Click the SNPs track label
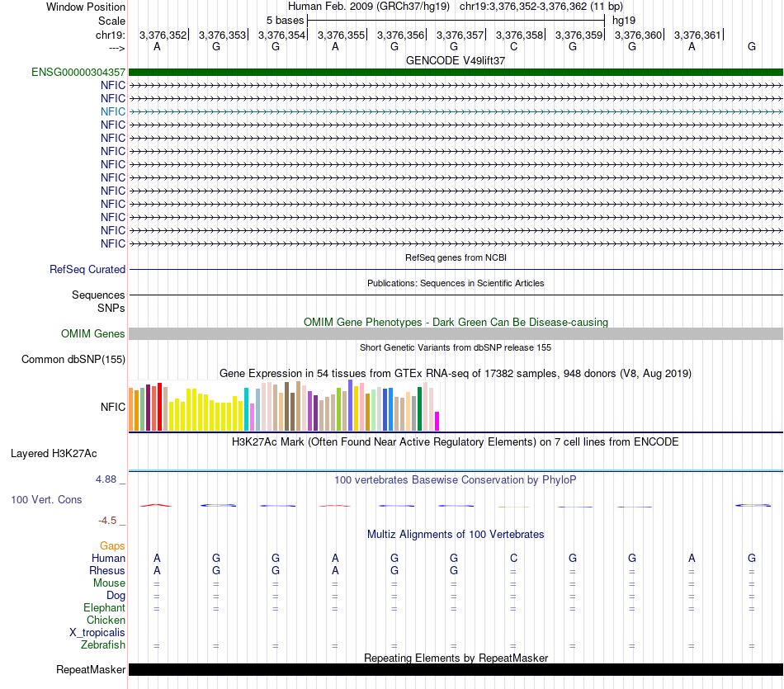Image resolution: width=784 pixels, height=689 pixels. (111, 308)
